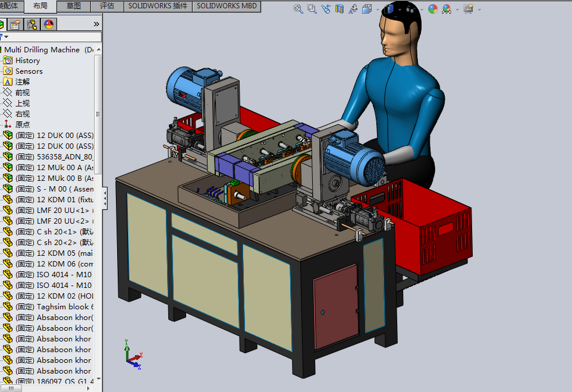Switch to the 草图 tab
This screenshot has width=572, height=392.
pyautogui.click(x=74, y=6)
